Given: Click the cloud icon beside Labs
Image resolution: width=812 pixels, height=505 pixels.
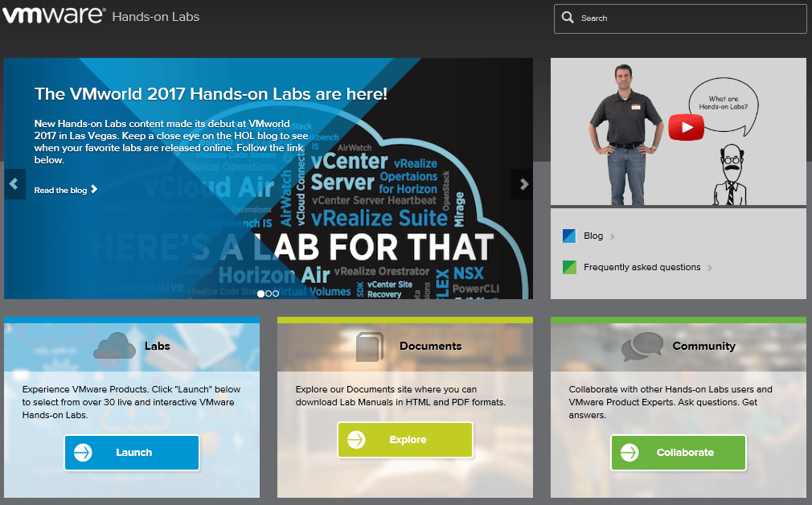Looking at the screenshot, I should 114,346.
